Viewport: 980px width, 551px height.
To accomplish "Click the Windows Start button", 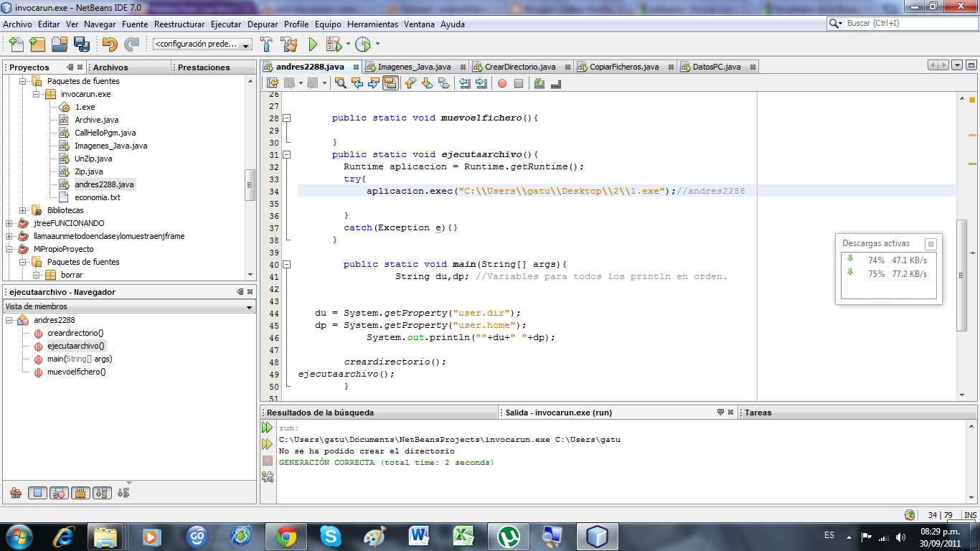I will pyautogui.click(x=18, y=536).
